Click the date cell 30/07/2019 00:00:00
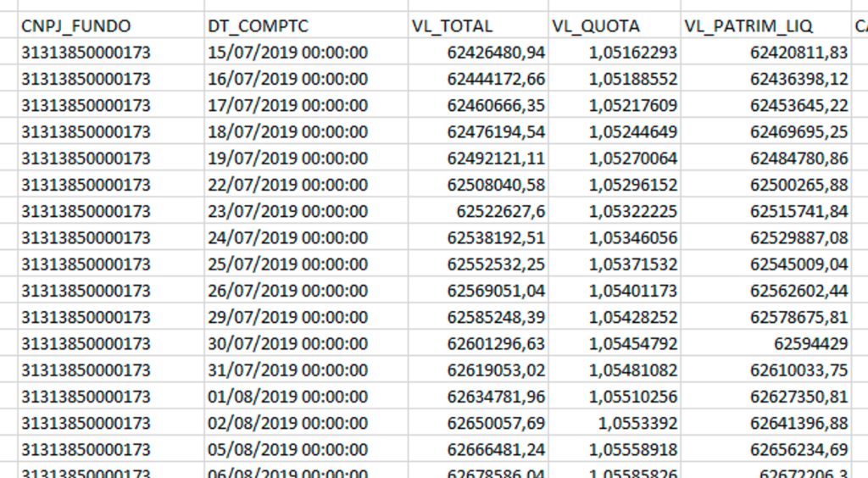The height and width of the screenshot is (478, 868). (306, 343)
